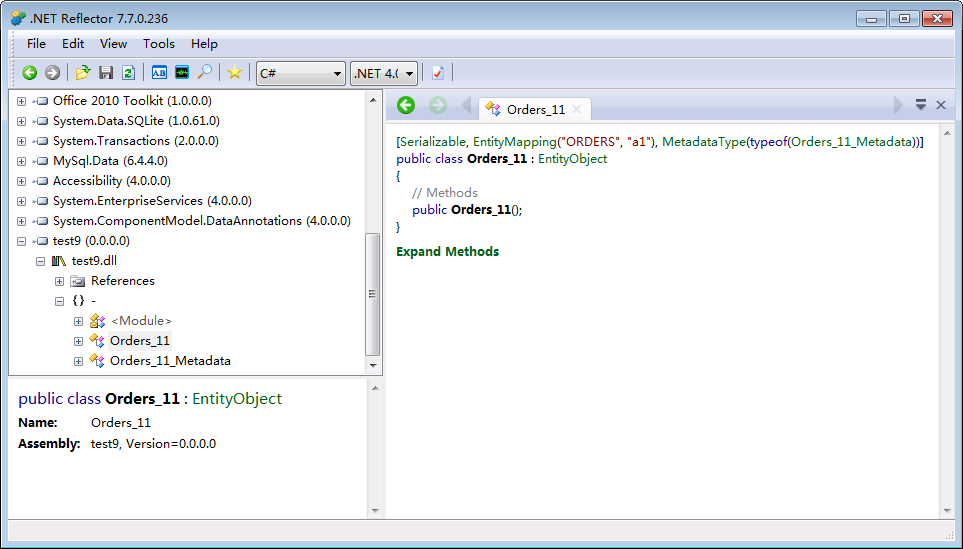Open the Edit menu
The height and width of the screenshot is (549, 963).
click(x=73, y=44)
